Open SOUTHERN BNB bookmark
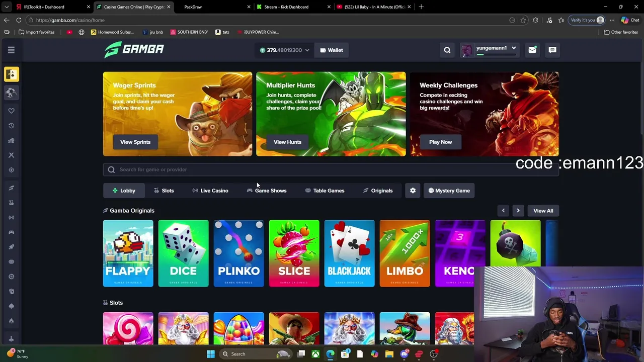This screenshot has height=362, width=644. coord(189,32)
